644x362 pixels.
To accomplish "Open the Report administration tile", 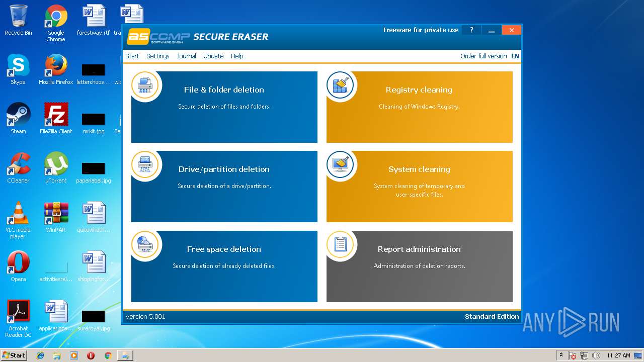I will tap(420, 266).
